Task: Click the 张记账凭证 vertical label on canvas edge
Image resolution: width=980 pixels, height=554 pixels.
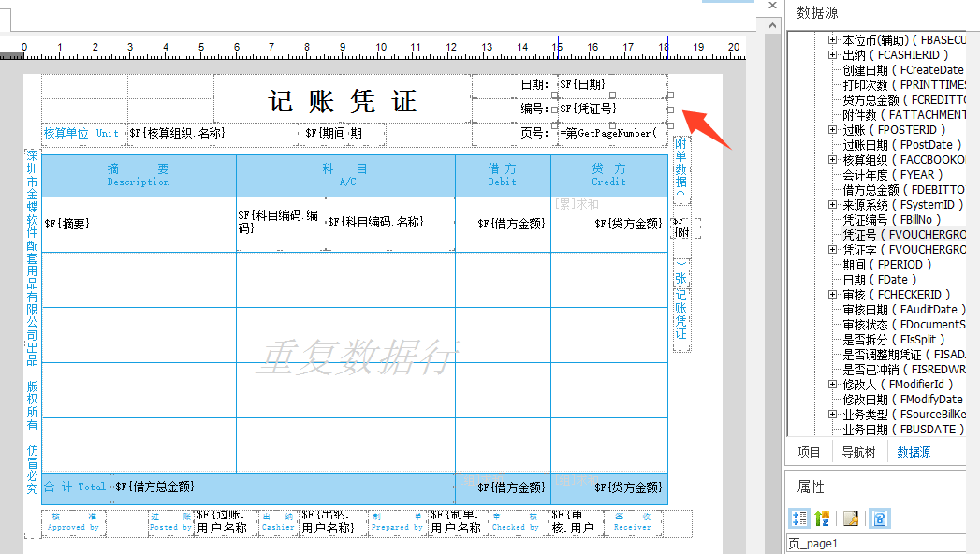Action: 680,306
